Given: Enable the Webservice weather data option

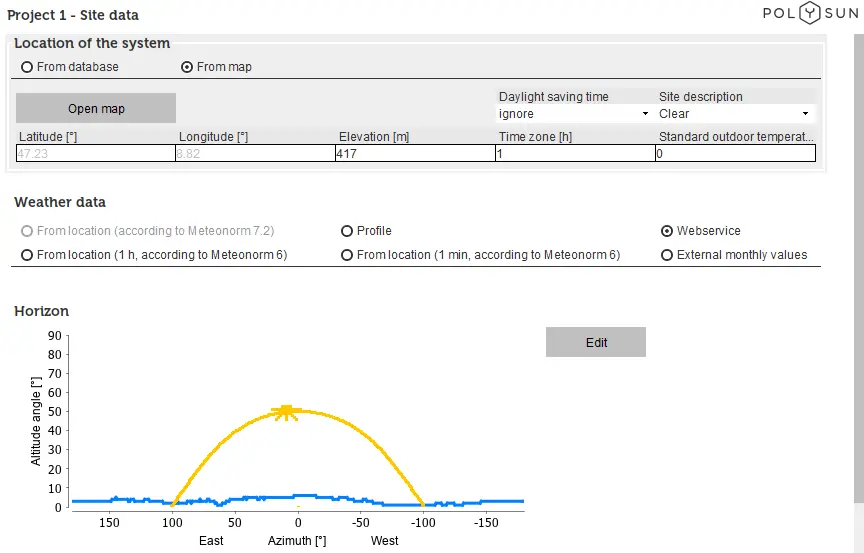Looking at the screenshot, I should coord(667,231).
